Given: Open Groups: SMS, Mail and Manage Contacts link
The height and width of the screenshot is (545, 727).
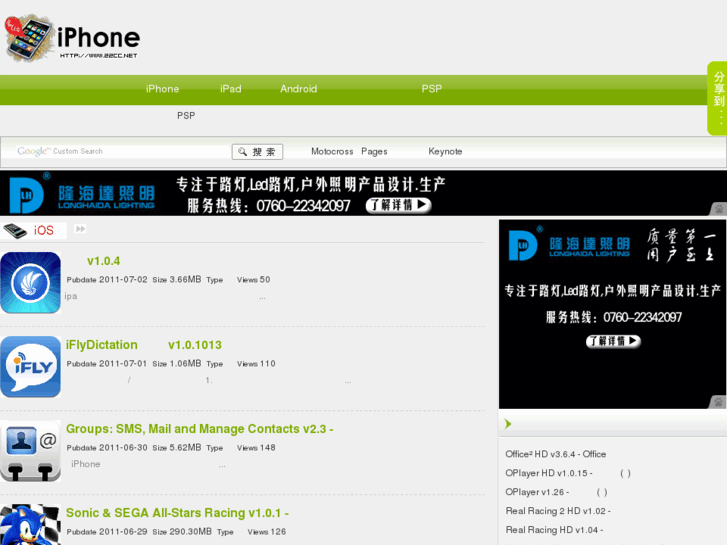Looking at the screenshot, I should [199, 429].
